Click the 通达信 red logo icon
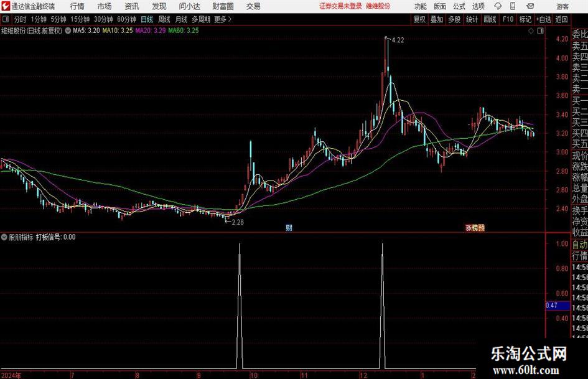This screenshot has height=379, width=588. 6,6
